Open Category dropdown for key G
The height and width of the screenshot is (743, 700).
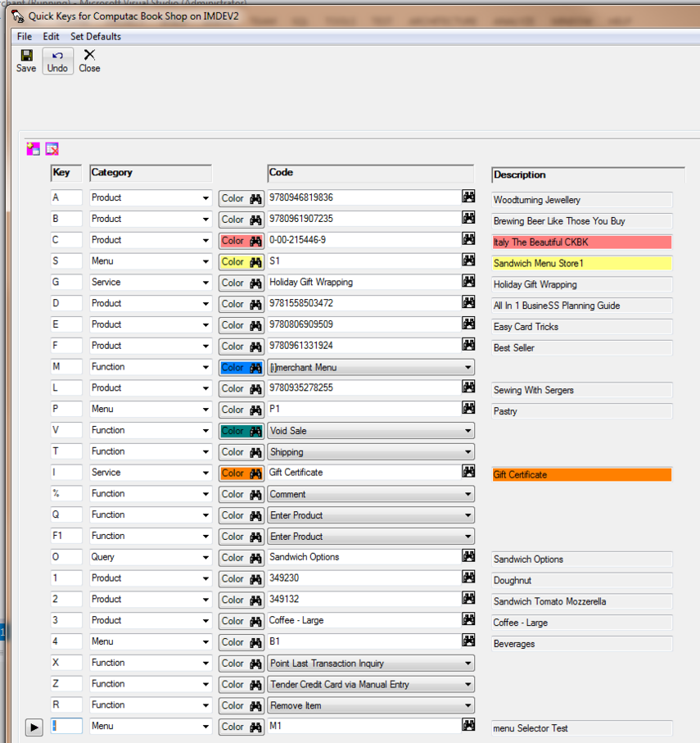pos(205,283)
